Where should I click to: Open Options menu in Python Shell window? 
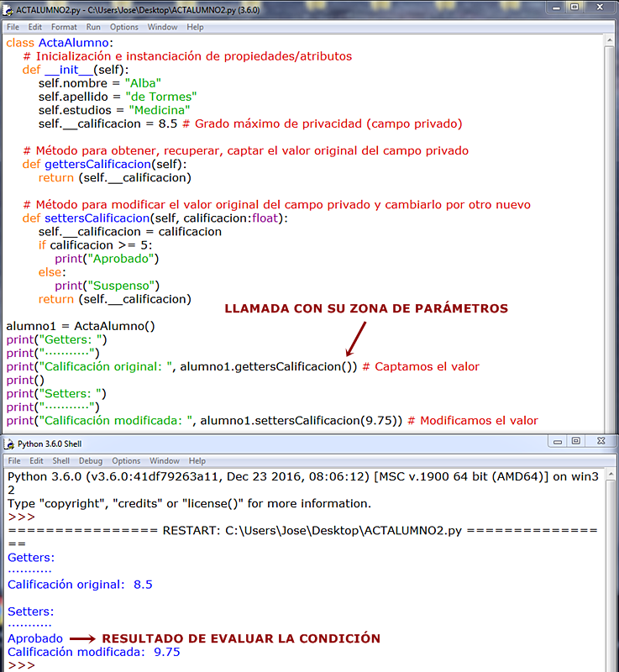click(126, 460)
